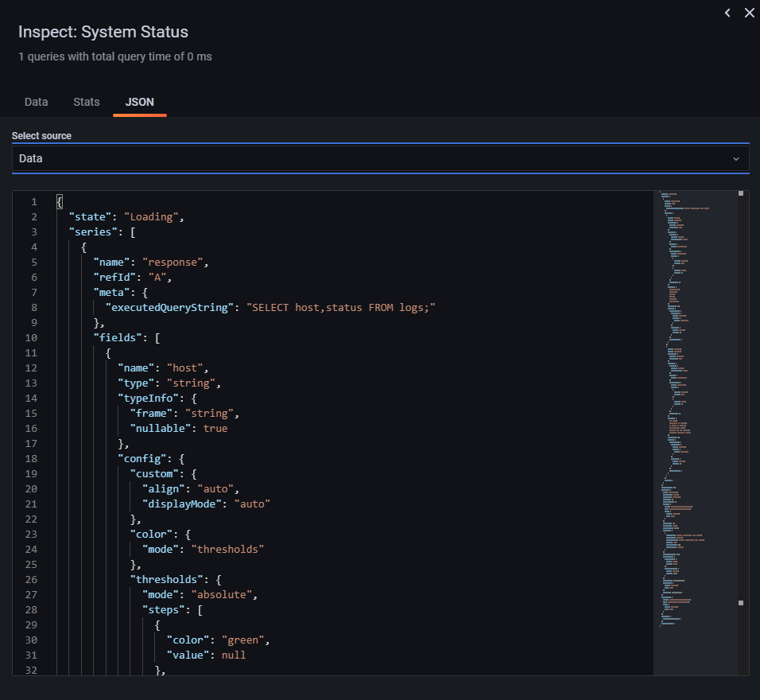Click the "custom" key

154,474
